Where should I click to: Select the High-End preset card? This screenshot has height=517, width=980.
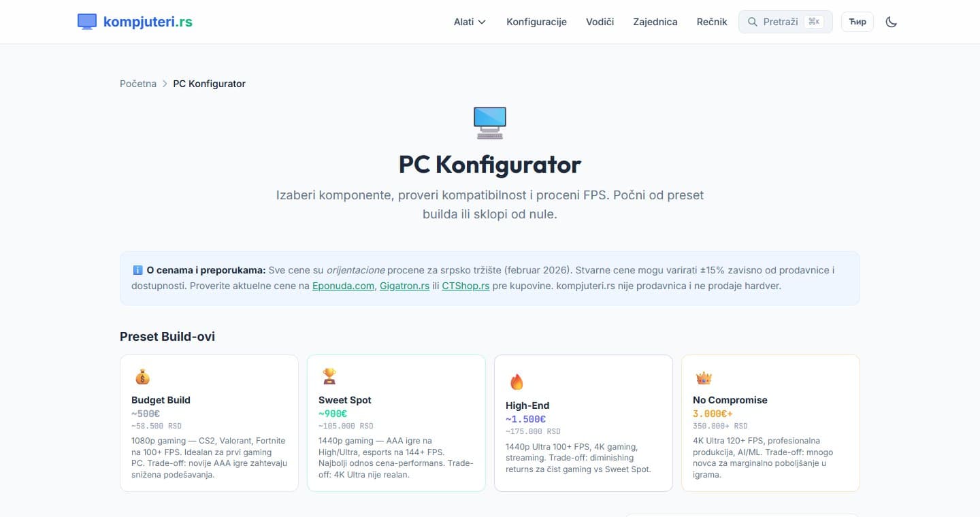pos(583,422)
